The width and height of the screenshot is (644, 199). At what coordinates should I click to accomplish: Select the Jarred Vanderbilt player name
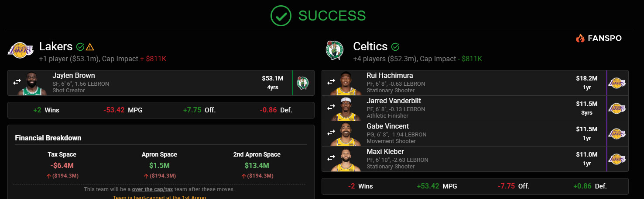point(394,101)
